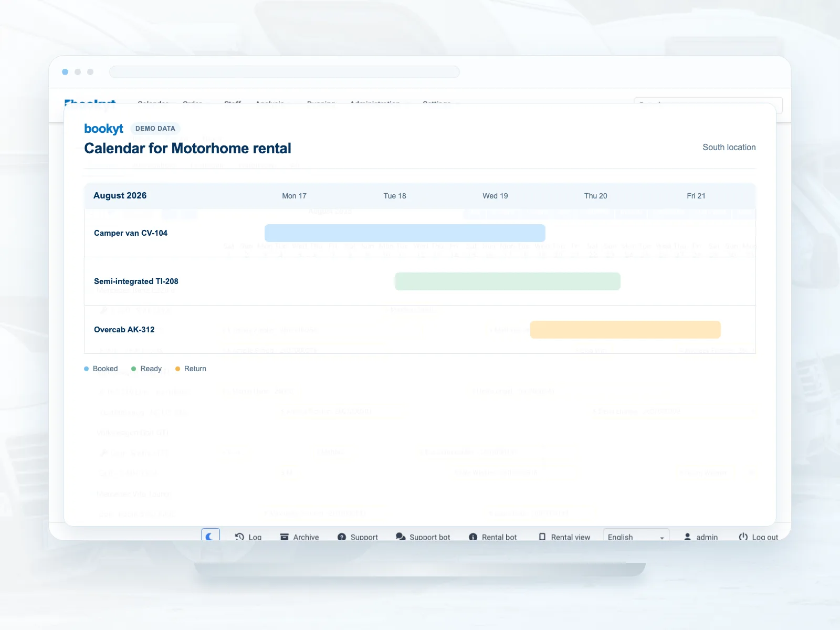Select the Fri 21 day header

[696, 196]
